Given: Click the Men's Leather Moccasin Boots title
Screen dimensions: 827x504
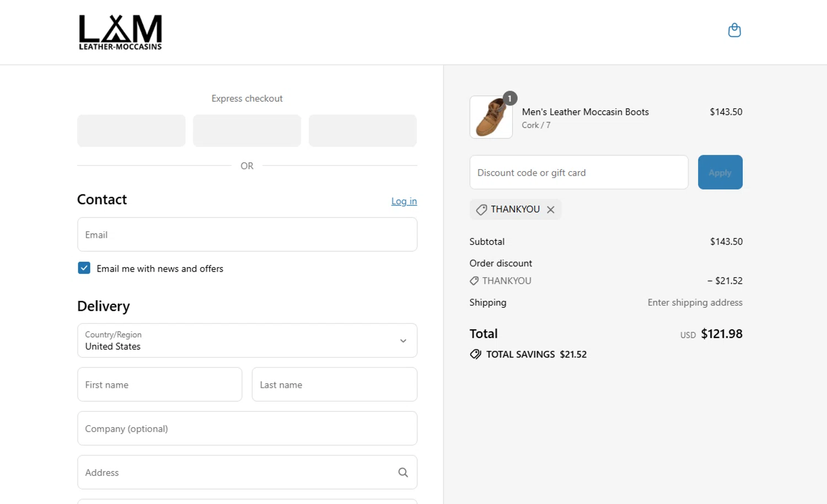Looking at the screenshot, I should [586, 112].
